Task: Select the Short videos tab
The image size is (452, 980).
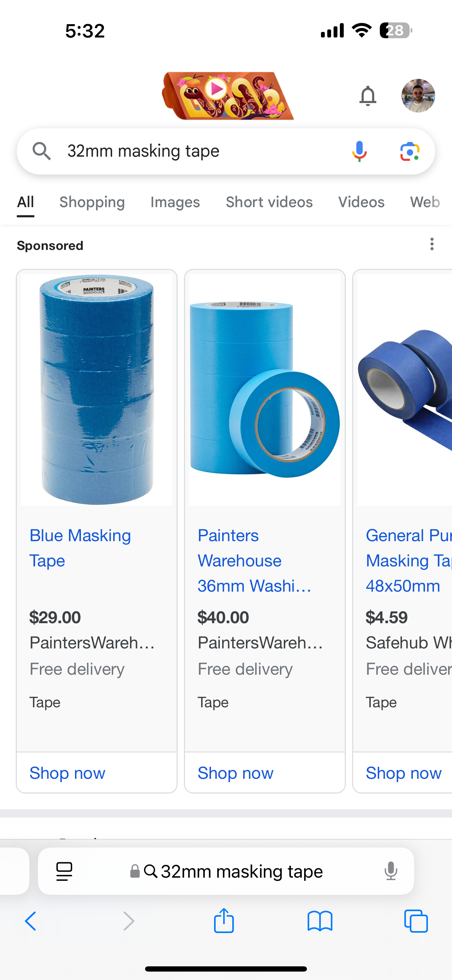Action: tap(269, 202)
